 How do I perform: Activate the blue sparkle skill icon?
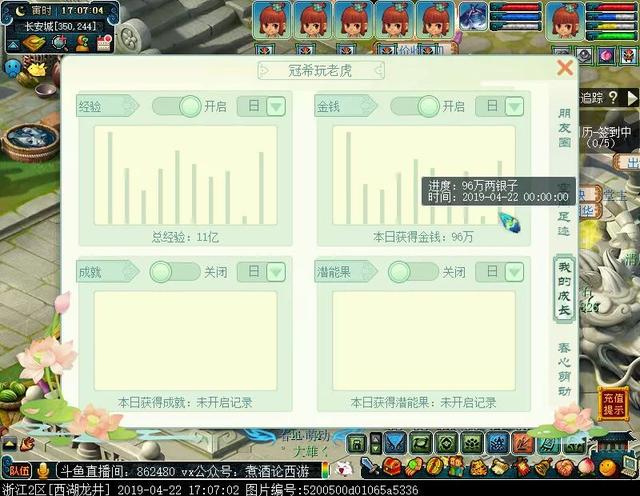tap(497, 444)
